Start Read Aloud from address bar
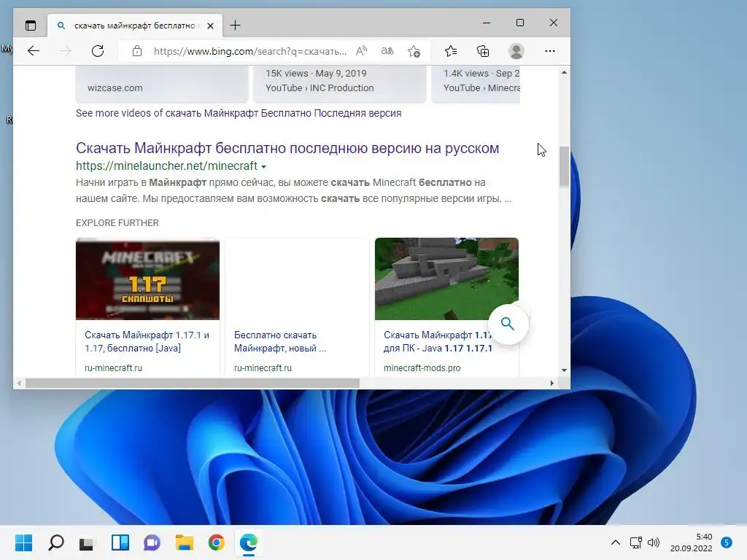747x560 pixels. pos(362,51)
